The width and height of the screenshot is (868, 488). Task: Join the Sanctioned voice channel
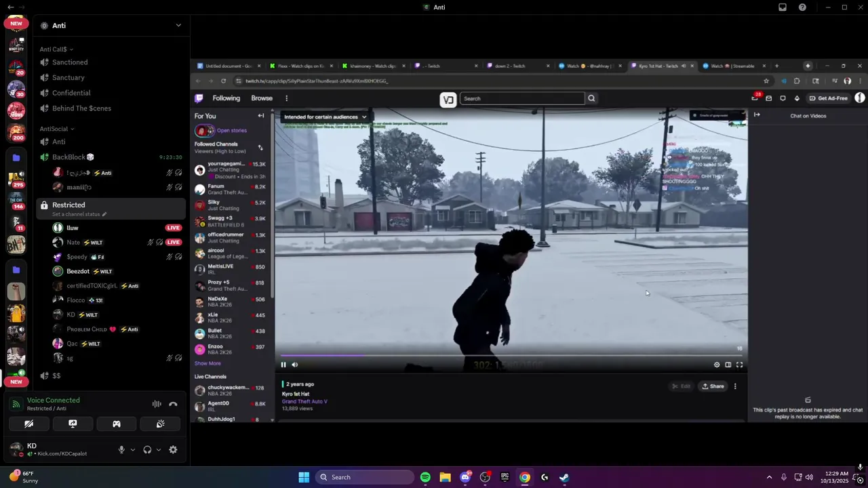click(70, 62)
